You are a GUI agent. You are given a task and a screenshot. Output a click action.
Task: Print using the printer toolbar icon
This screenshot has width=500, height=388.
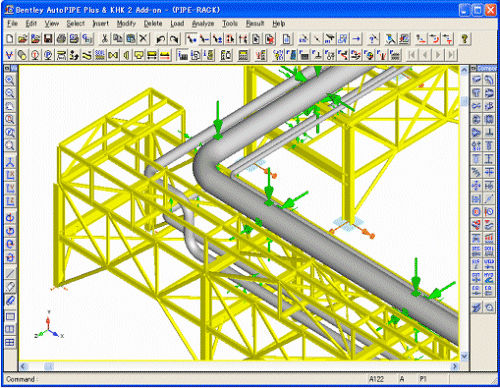(x=61, y=39)
